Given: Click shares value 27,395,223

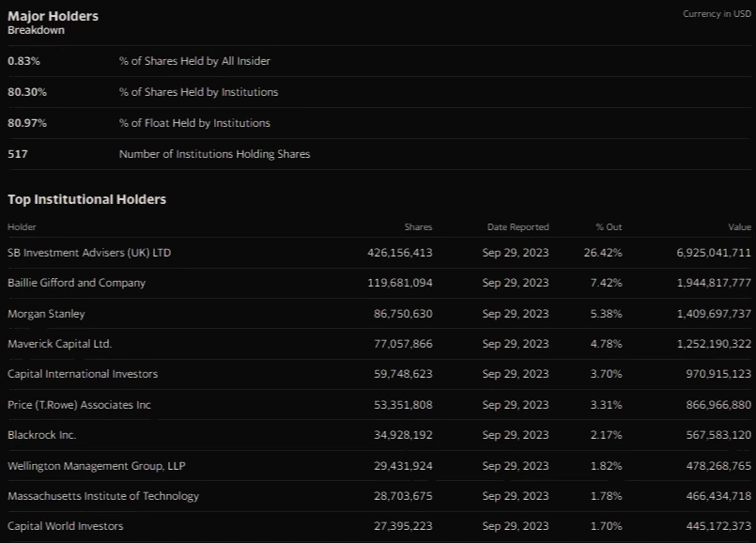Looking at the screenshot, I should tap(403, 526).
